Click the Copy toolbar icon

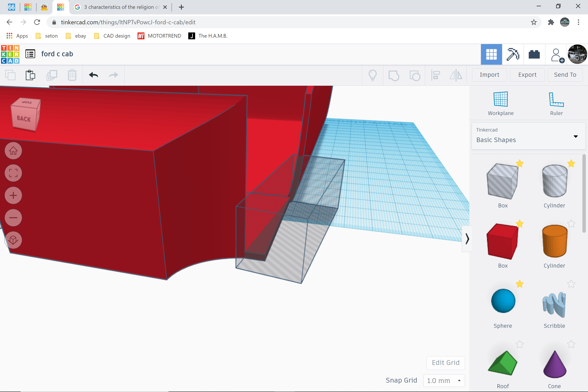click(10, 75)
